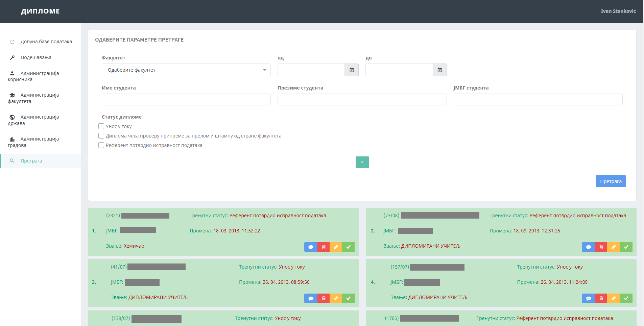Open comments on record 4 via blue icon
Image resolution: width=644 pixels, height=326 pixels.
[x=588, y=298]
